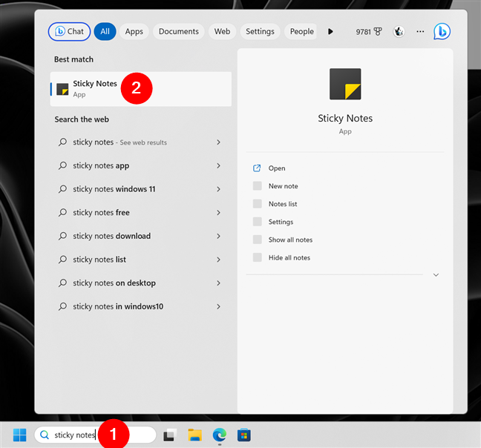Click the Bing icon in top right
The width and height of the screenshot is (481, 448).
(x=442, y=31)
